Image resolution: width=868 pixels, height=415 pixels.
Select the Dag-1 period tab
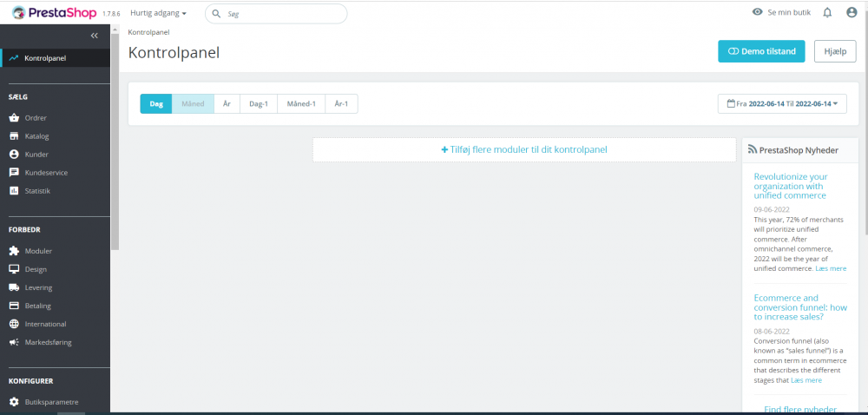(259, 103)
